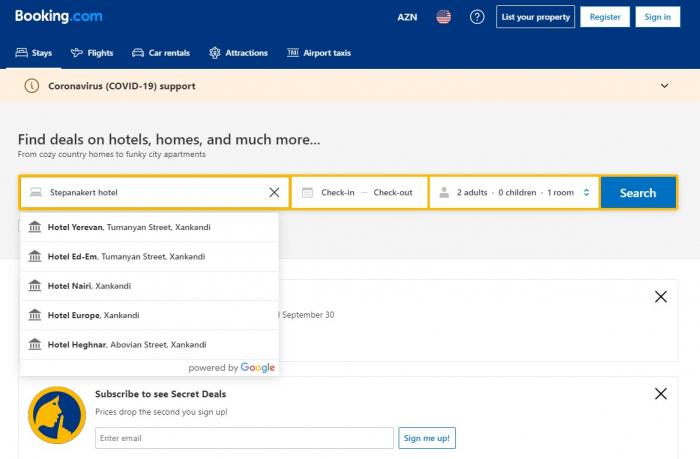This screenshot has width=700, height=459.
Task: Click the Booking.com logo
Action: pyautogui.click(x=58, y=17)
